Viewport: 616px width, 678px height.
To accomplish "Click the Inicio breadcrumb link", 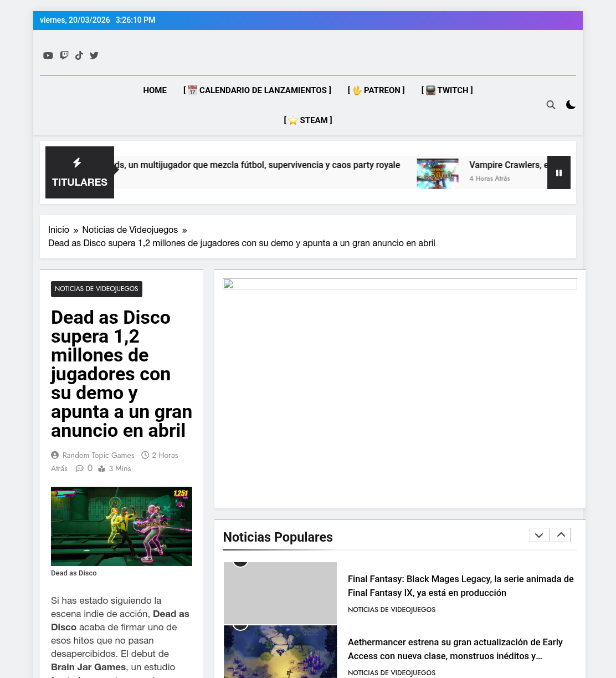I will (59, 230).
